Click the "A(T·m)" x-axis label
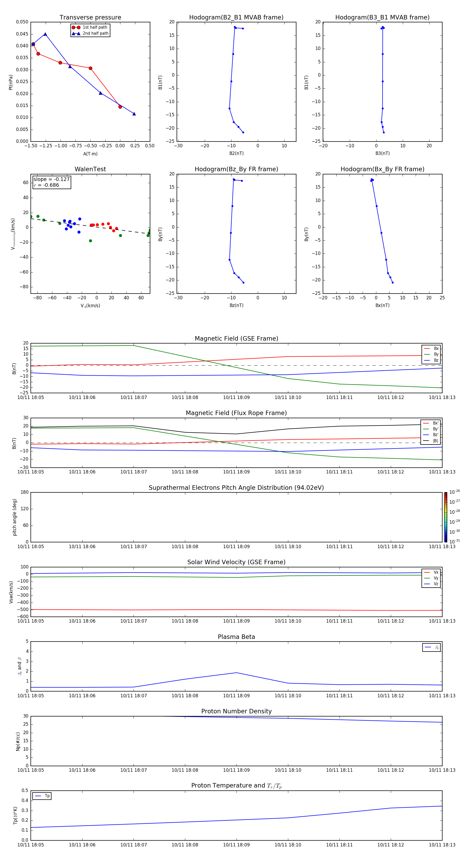 coord(90,154)
